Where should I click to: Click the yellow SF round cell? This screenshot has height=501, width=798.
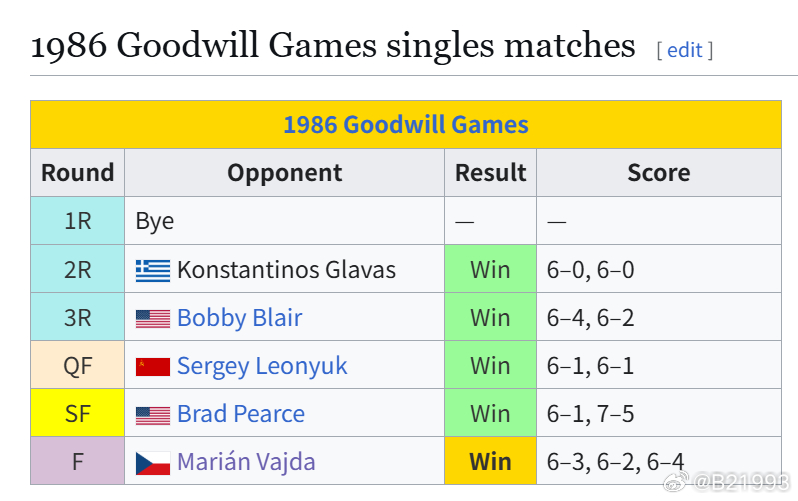point(77,413)
